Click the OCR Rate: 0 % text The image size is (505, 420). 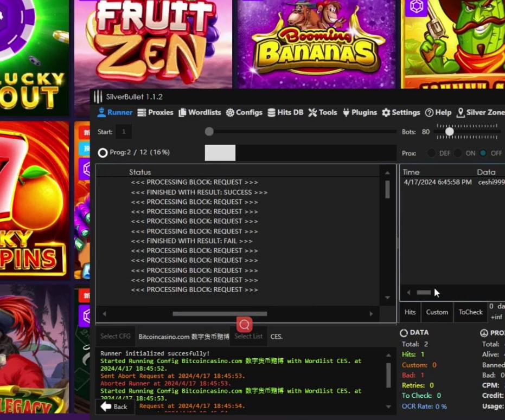pyautogui.click(x=424, y=406)
